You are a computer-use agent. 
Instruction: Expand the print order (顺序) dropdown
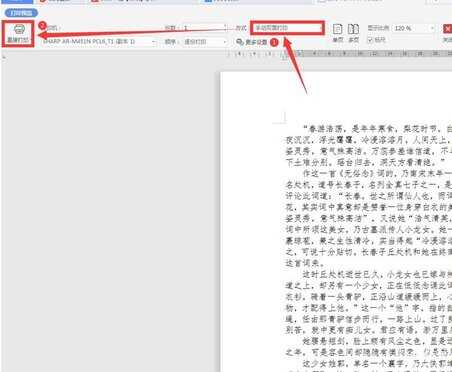tap(204, 42)
